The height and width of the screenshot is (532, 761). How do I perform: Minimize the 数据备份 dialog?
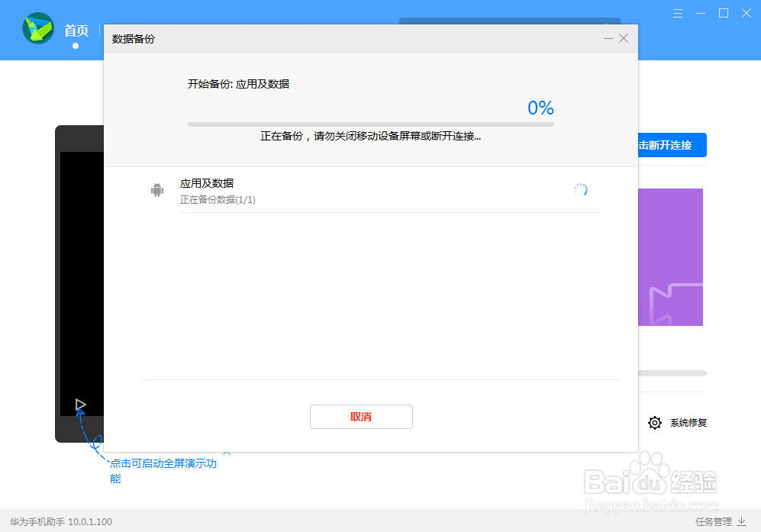pyautogui.click(x=607, y=38)
